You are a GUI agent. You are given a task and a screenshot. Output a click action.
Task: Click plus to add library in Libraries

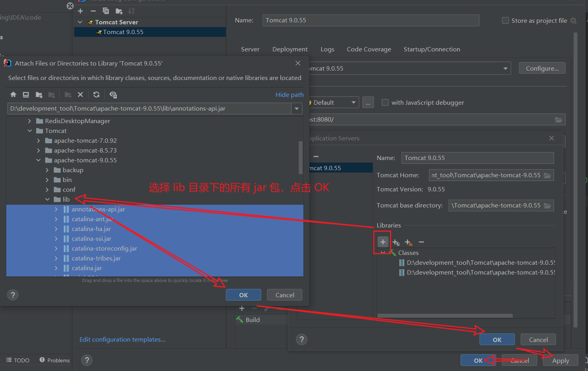pos(383,242)
